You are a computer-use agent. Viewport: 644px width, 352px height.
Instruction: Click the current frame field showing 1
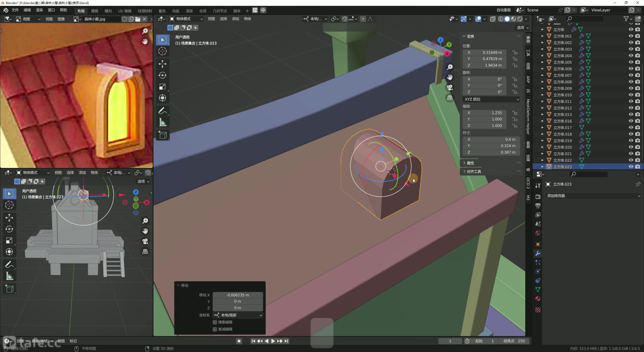pyautogui.click(x=450, y=341)
